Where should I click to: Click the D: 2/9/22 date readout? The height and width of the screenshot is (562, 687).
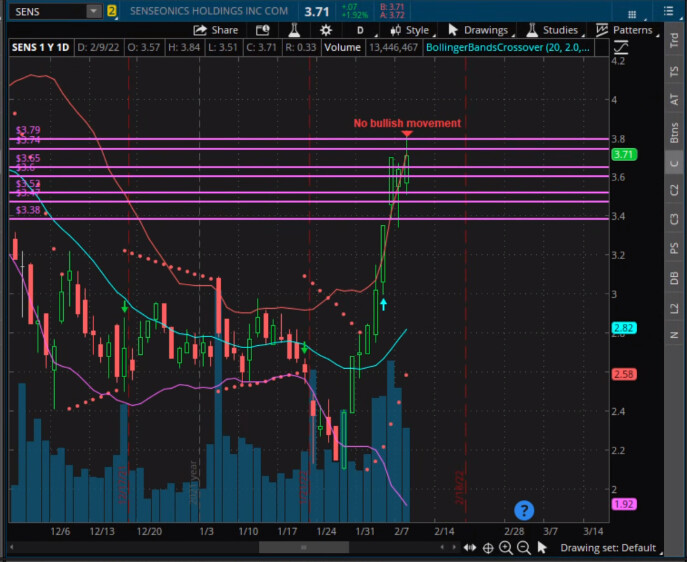tap(98, 47)
